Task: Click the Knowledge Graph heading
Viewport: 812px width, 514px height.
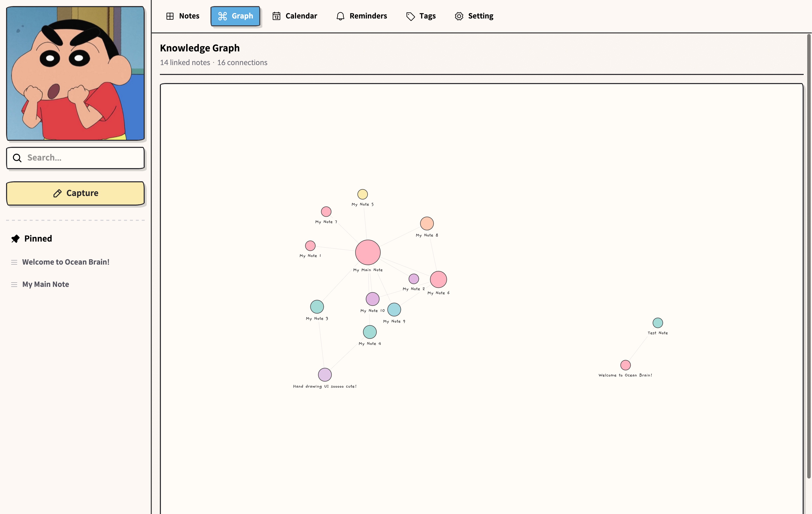Action: click(200, 48)
